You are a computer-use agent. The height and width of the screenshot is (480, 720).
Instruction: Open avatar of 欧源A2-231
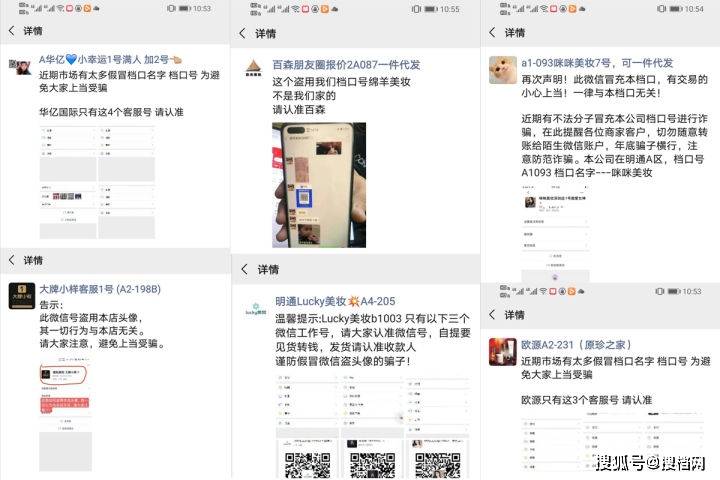pos(502,352)
